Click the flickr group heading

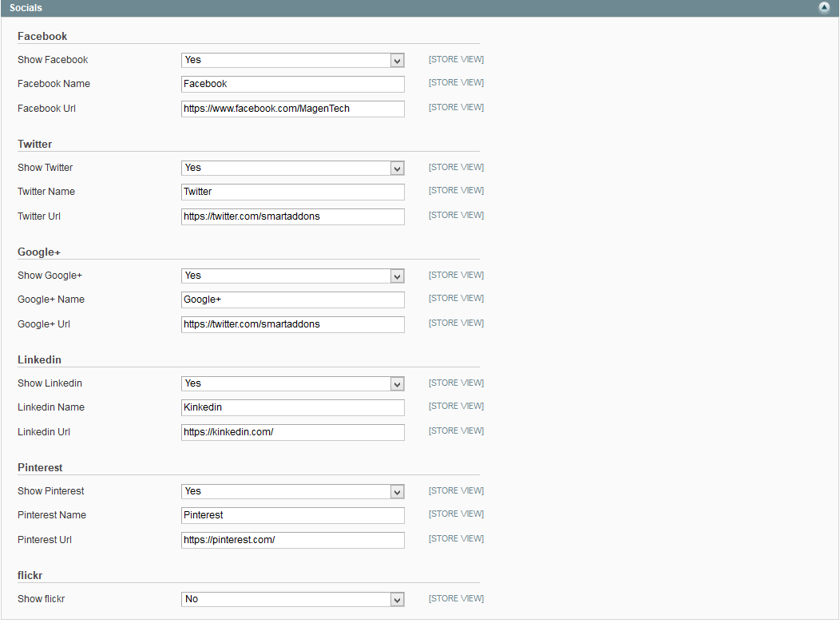pos(30,574)
